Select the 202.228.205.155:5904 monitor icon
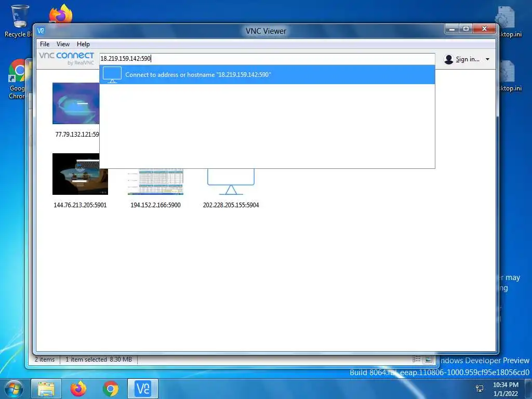 [231, 181]
